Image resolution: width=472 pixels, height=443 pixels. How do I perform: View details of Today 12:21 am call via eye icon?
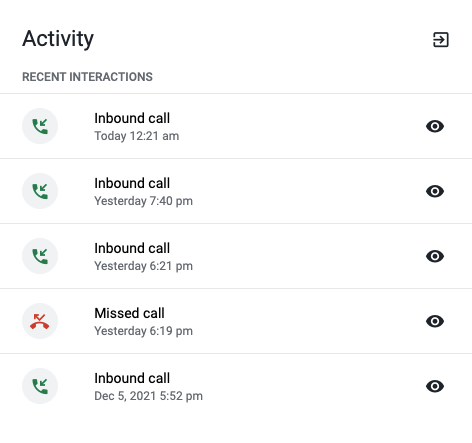tap(435, 126)
